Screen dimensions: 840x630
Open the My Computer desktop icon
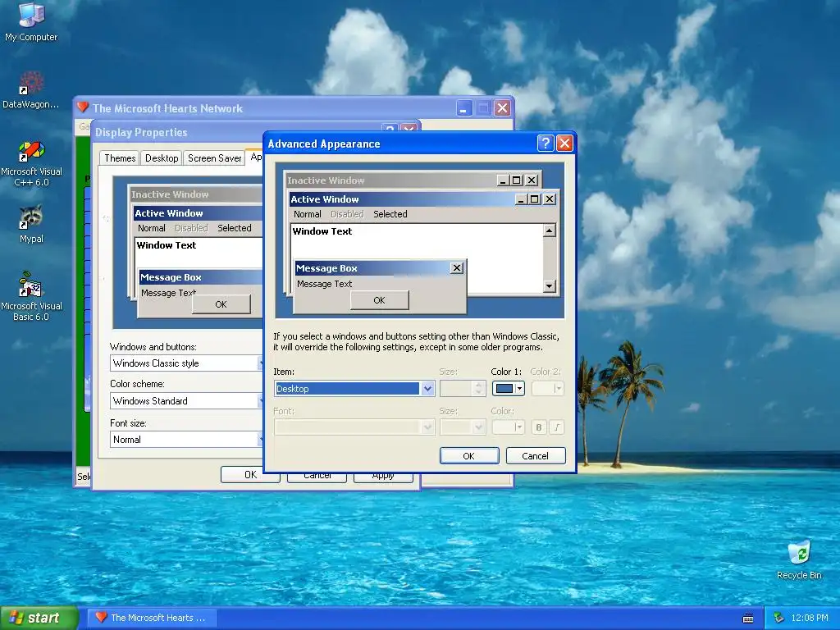pyautogui.click(x=31, y=21)
